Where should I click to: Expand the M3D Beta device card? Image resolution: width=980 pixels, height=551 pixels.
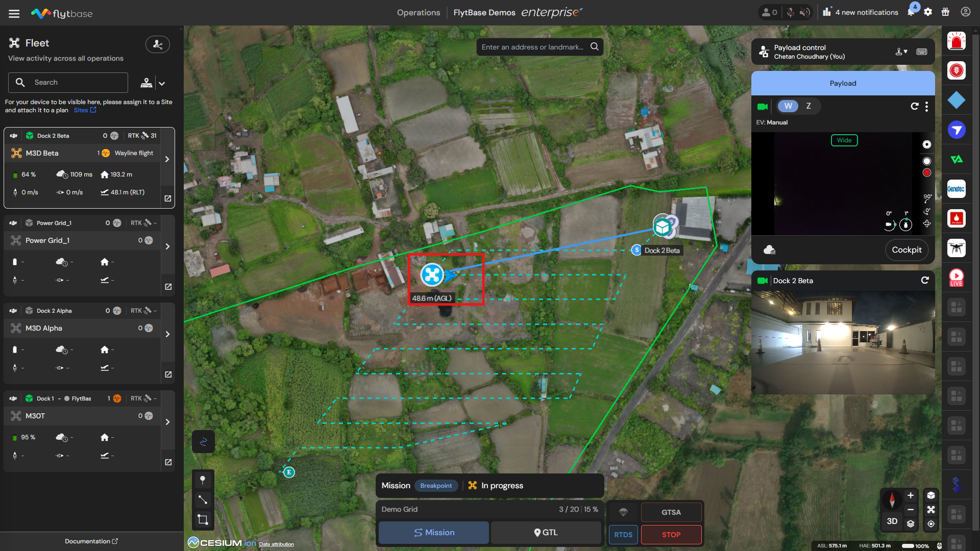click(167, 159)
